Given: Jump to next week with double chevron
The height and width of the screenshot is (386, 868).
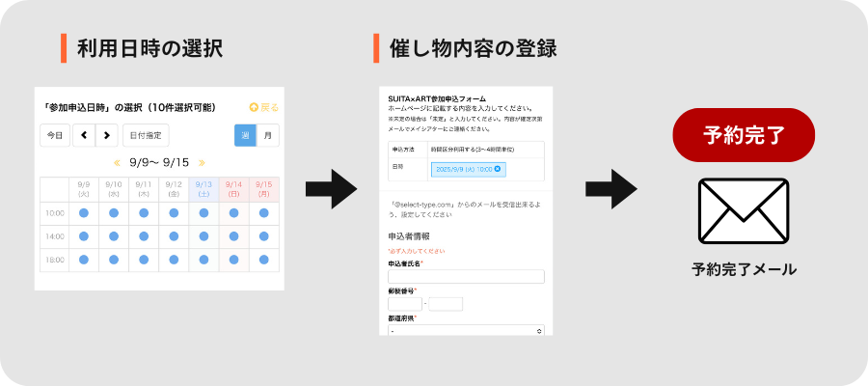Looking at the screenshot, I should [x=202, y=162].
